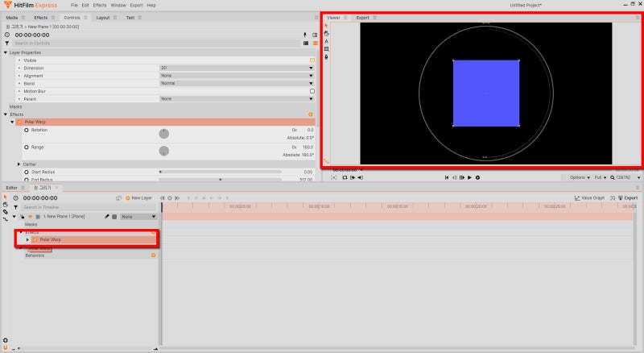Jump to start with rewind button
Image resolution: width=644 pixels, height=353 pixels.
pyautogui.click(x=447, y=177)
